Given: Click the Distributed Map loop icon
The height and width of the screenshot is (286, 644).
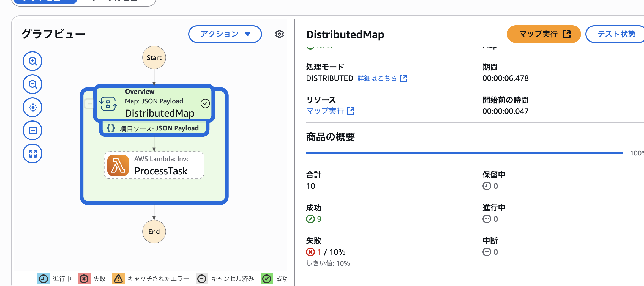Looking at the screenshot, I should click(108, 104).
